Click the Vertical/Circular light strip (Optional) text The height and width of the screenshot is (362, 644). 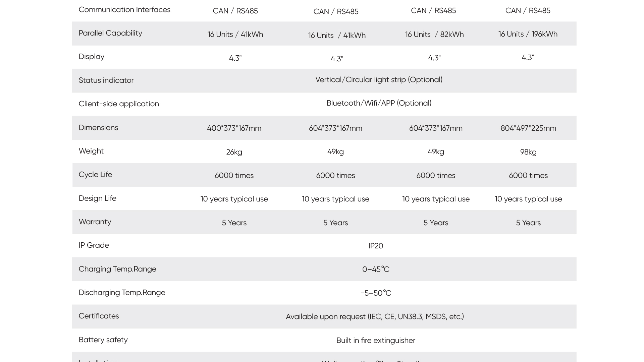click(x=379, y=80)
